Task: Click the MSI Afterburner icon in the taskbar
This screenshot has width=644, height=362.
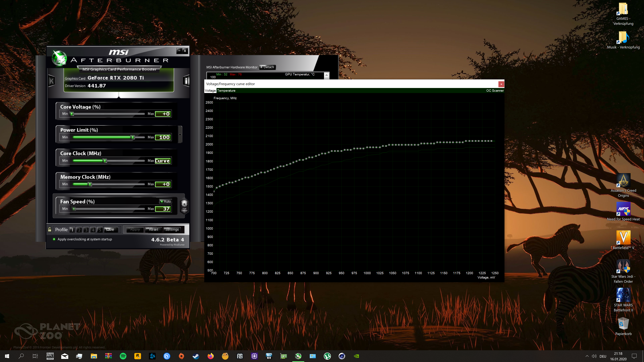Action: 298,356
